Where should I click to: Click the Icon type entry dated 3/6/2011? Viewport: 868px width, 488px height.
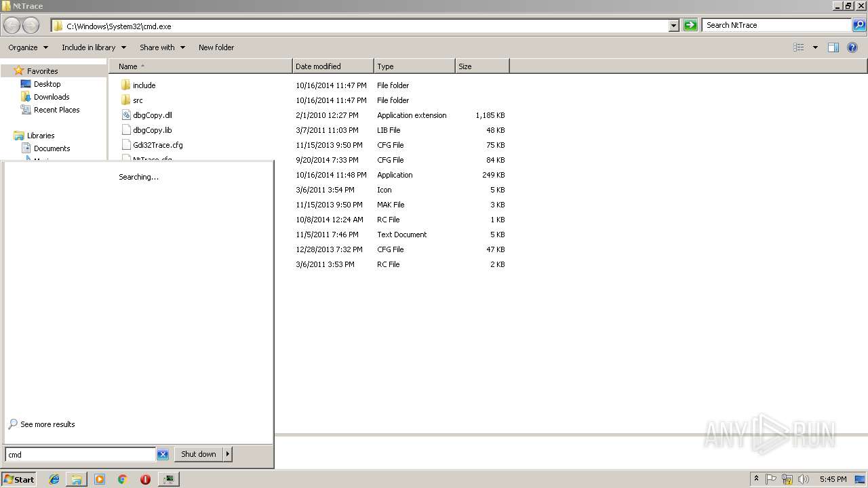tap(384, 190)
